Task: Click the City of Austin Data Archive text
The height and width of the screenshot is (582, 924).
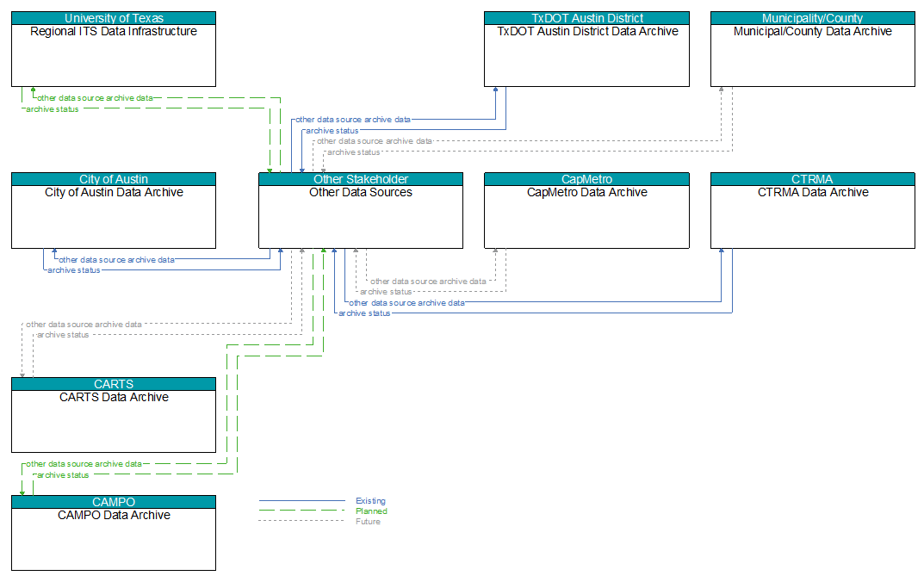Action: pos(114,192)
